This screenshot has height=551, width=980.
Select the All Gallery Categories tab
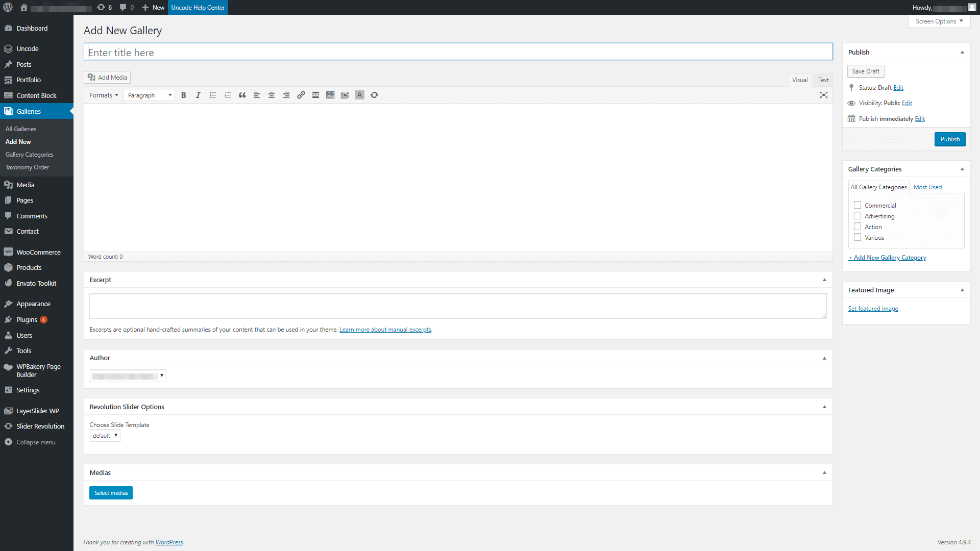[878, 187]
